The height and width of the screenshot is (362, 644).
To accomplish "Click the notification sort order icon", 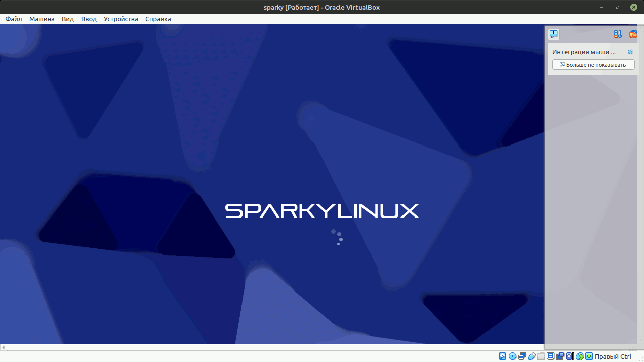I will 618,34.
